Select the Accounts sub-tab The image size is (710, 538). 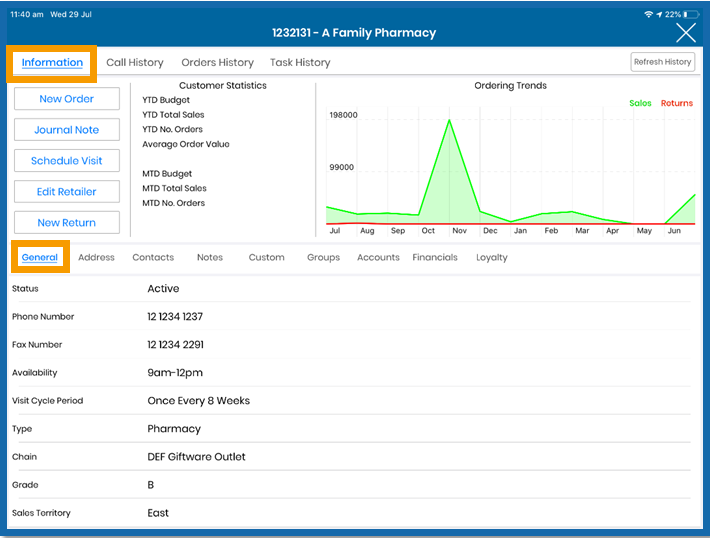[378, 257]
